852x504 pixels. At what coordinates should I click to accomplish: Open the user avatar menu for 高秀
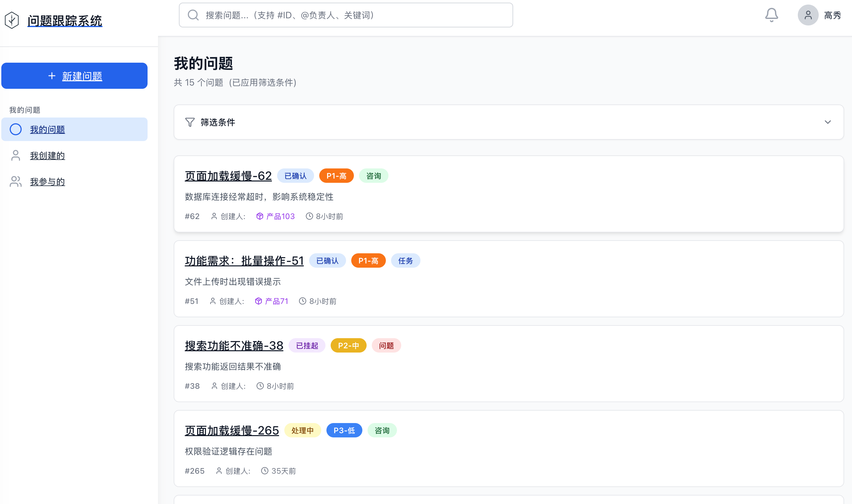coord(808,15)
